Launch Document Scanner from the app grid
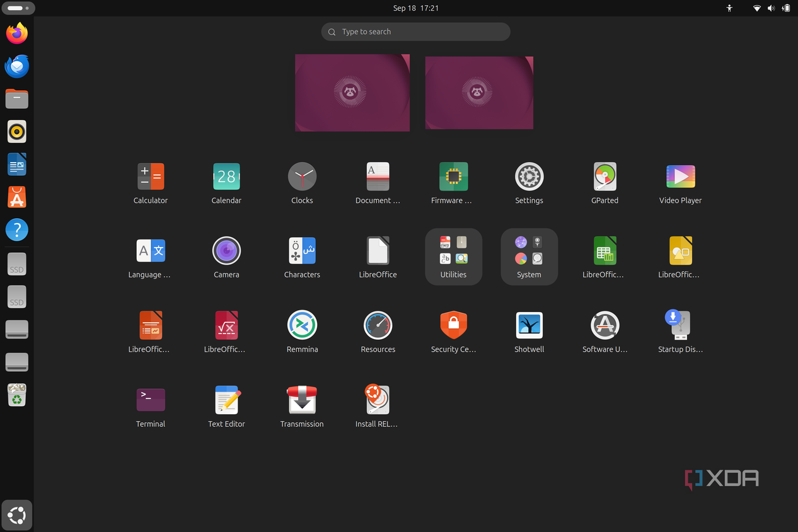This screenshot has width=798, height=532. 378,176
